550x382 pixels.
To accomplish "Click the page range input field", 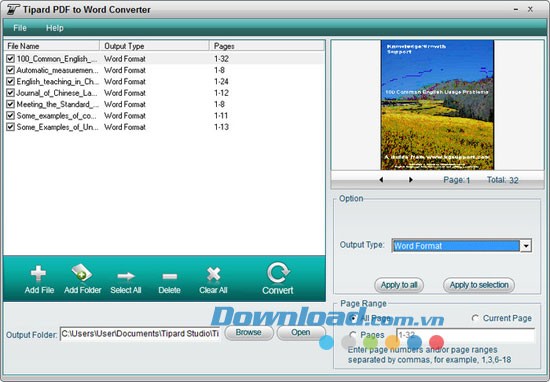I will click(465, 335).
